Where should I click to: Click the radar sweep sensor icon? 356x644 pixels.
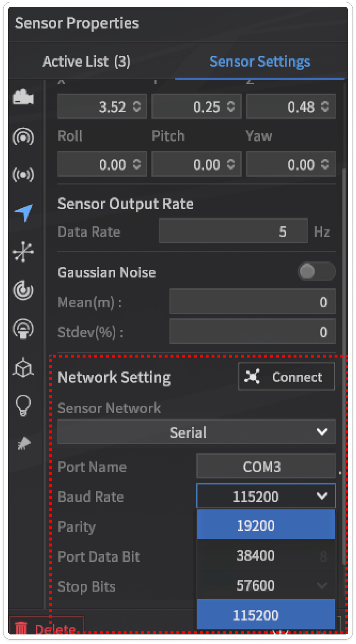[23, 290]
